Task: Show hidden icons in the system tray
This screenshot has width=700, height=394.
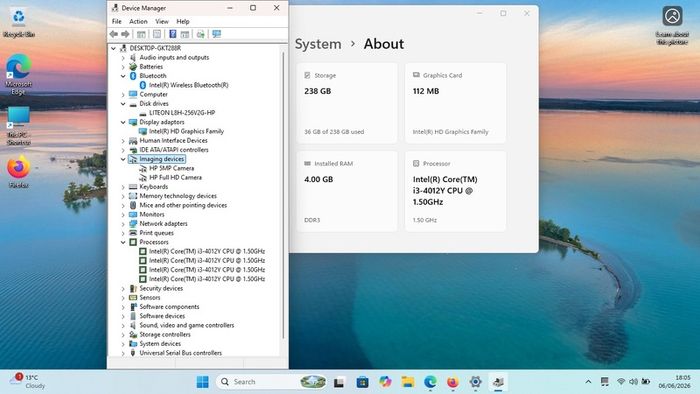Action: pos(588,382)
